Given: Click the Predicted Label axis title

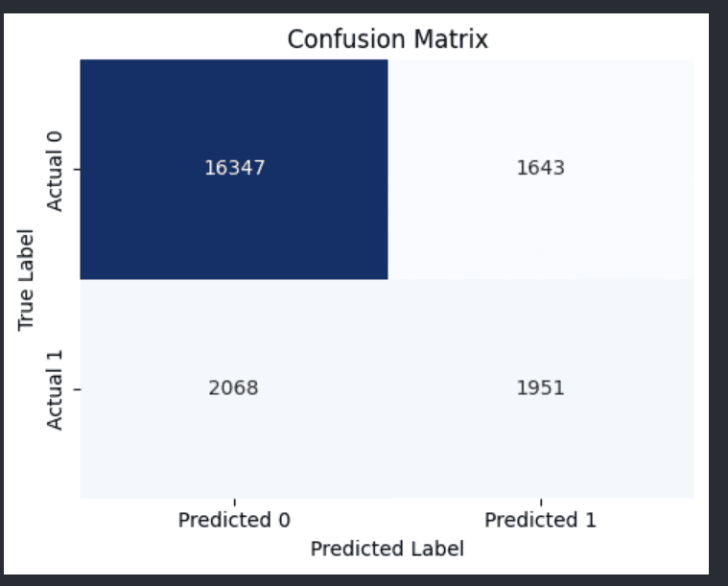Looking at the screenshot, I should click(387, 549).
